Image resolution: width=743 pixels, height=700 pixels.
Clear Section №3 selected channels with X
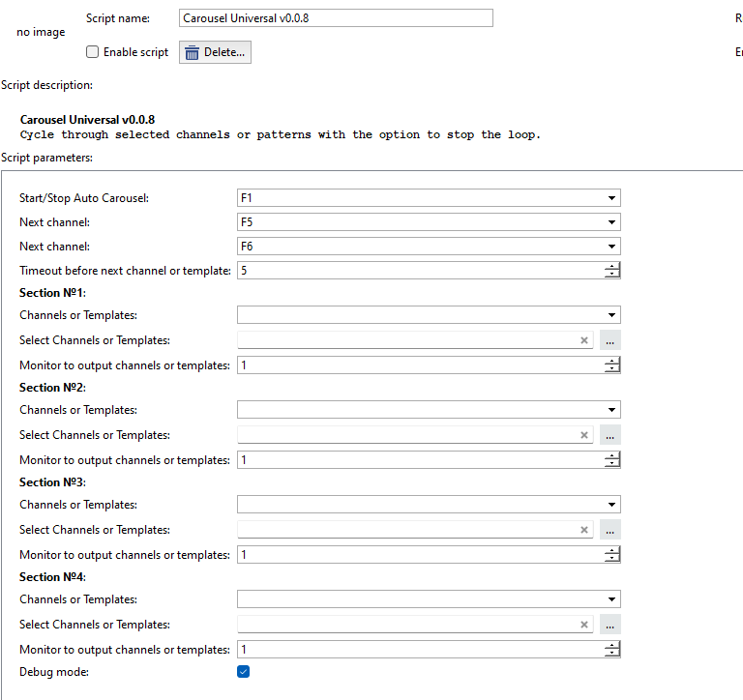(x=583, y=530)
